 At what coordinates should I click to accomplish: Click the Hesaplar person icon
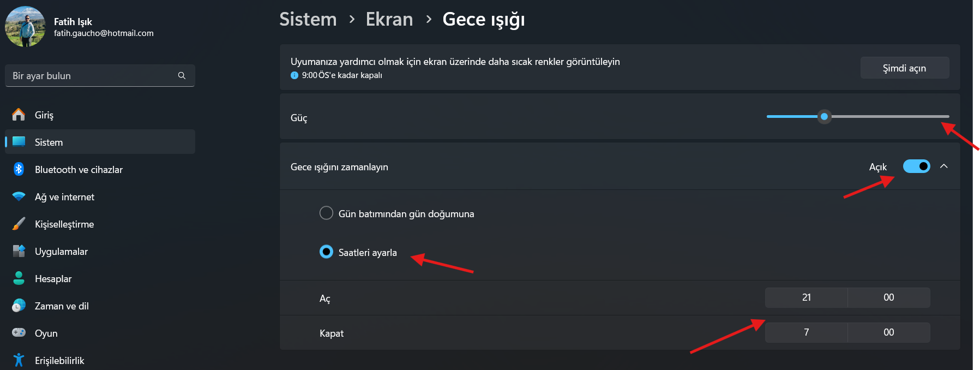(x=19, y=278)
